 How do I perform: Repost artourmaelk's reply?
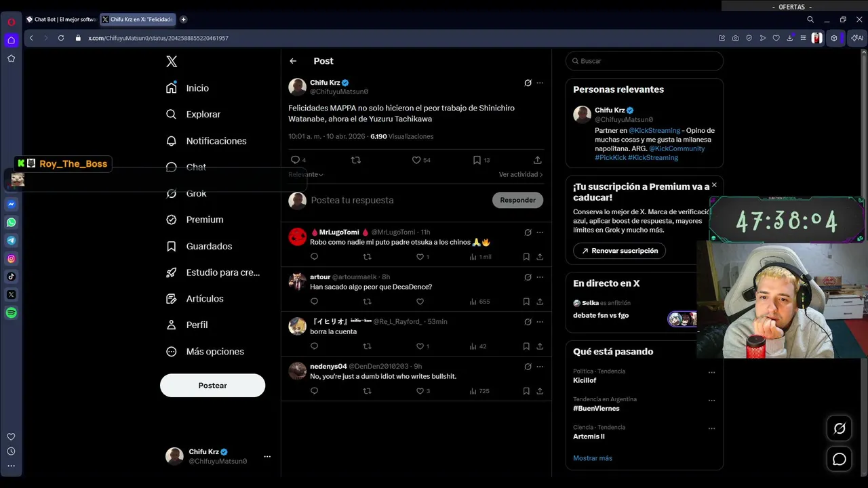[367, 302]
